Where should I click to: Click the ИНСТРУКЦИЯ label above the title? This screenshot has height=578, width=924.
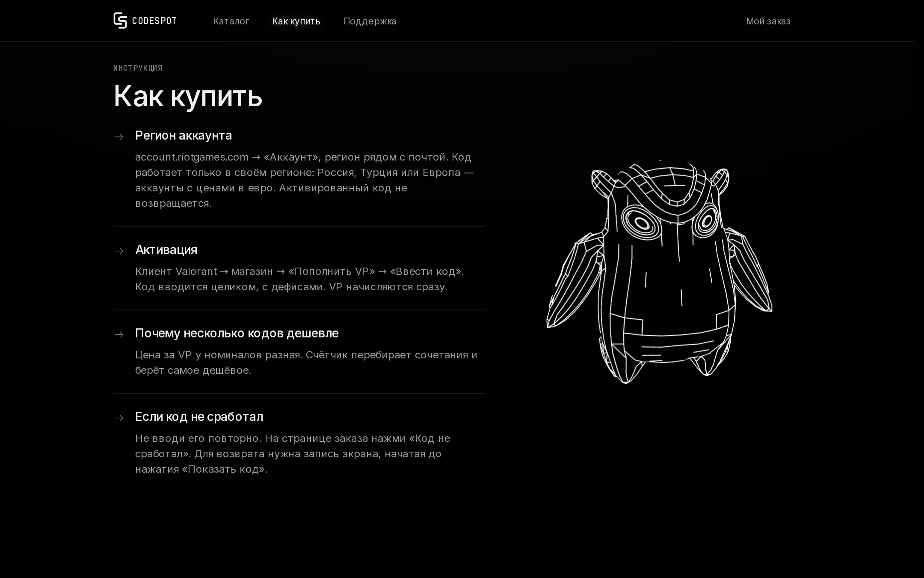click(x=138, y=68)
